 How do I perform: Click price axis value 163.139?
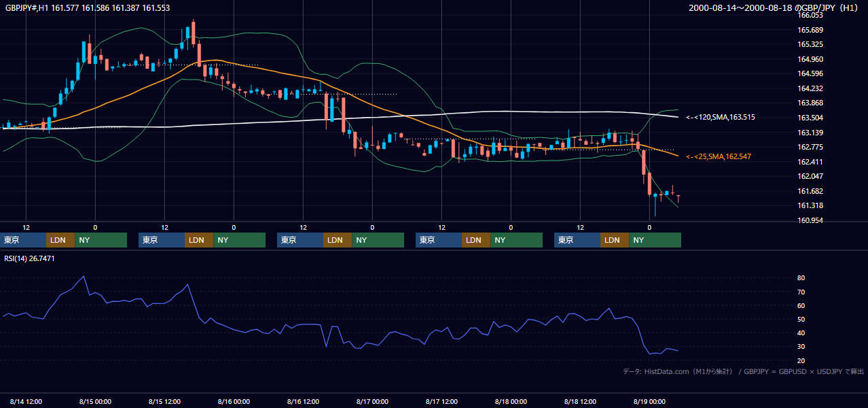pos(810,133)
